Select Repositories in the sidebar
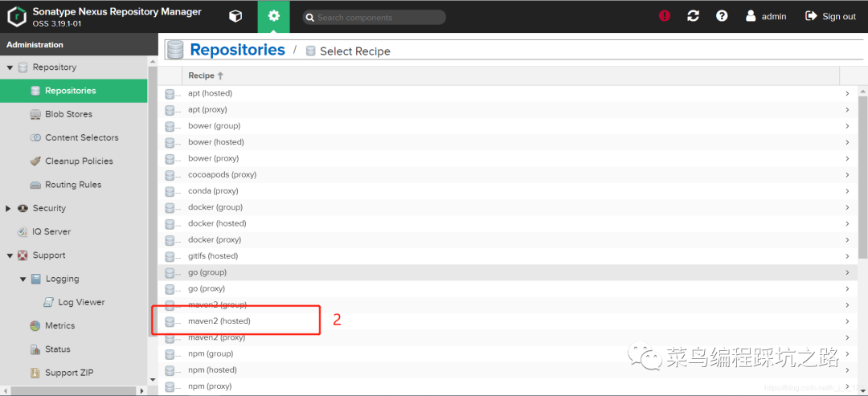868x396 pixels. [74, 91]
